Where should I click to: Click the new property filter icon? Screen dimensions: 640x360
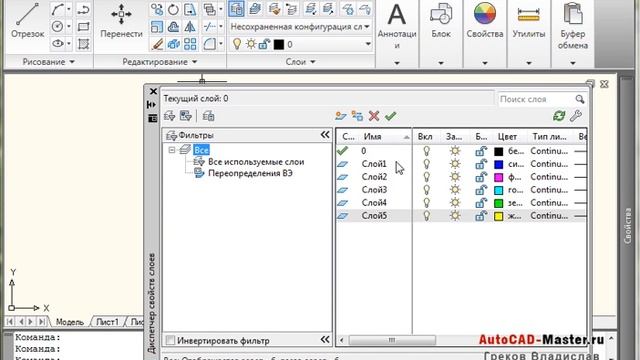tap(169, 116)
